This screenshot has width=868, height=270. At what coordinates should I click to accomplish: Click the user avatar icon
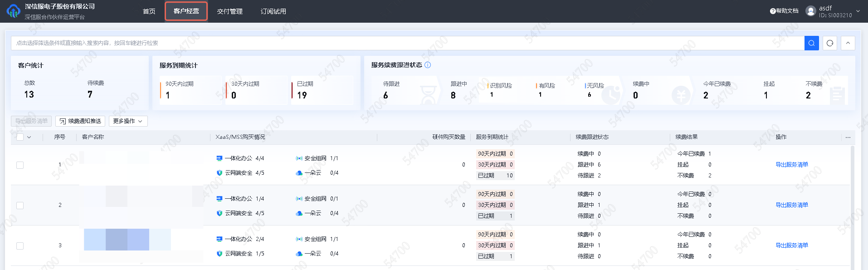(x=810, y=11)
